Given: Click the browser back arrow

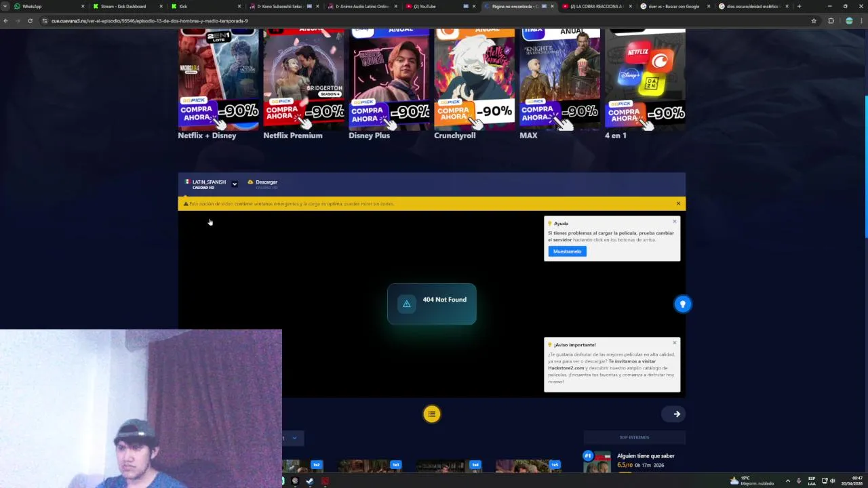Looking at the screenshot, I should coord(6,21).
